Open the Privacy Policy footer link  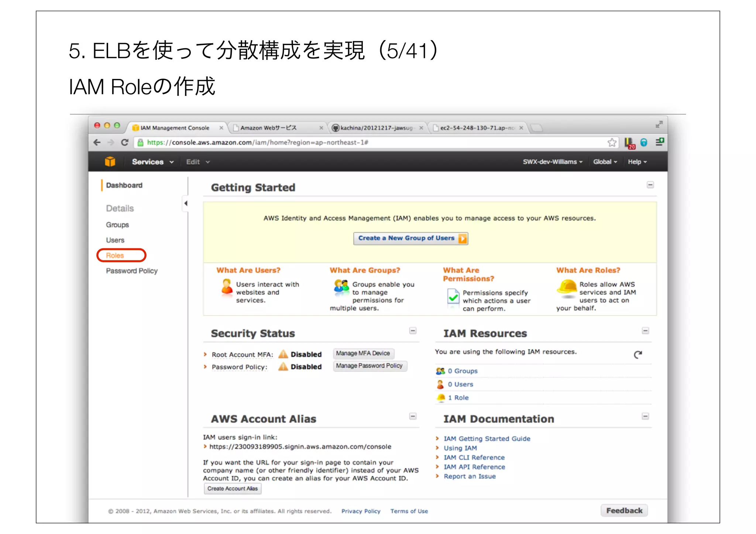click(x=361, y=511)
